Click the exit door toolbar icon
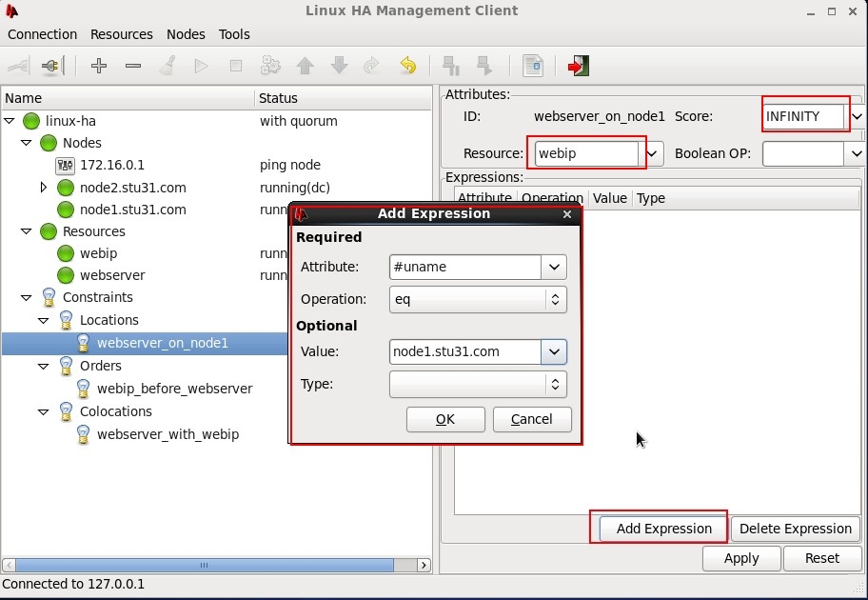Viewport: 868px width, 600px height. coord(578,66)
